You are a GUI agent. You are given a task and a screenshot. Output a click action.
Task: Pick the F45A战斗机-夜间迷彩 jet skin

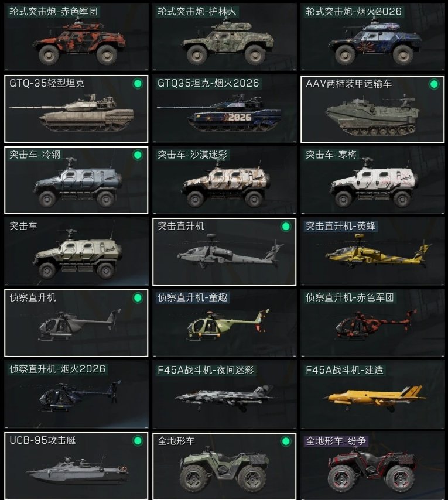point(224,395)
